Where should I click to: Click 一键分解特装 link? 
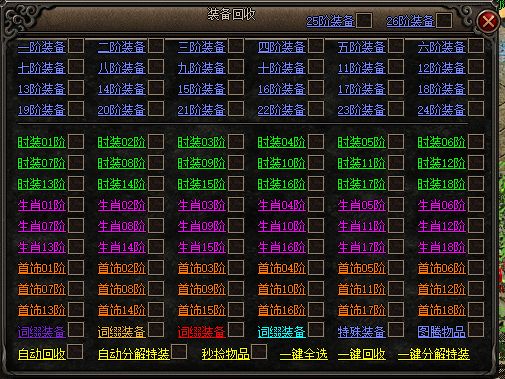434,354
